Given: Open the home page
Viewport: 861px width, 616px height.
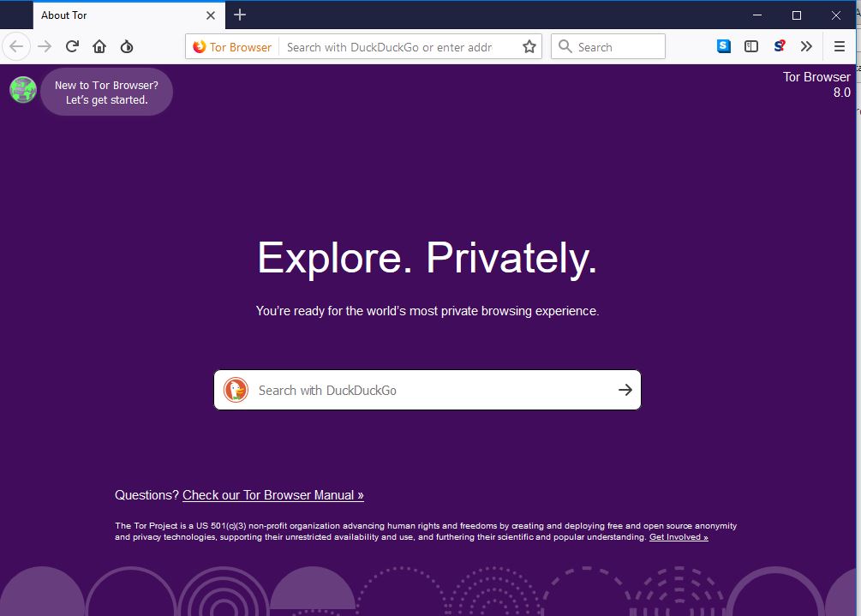Looking at the screenshot, I should [99, 46].
